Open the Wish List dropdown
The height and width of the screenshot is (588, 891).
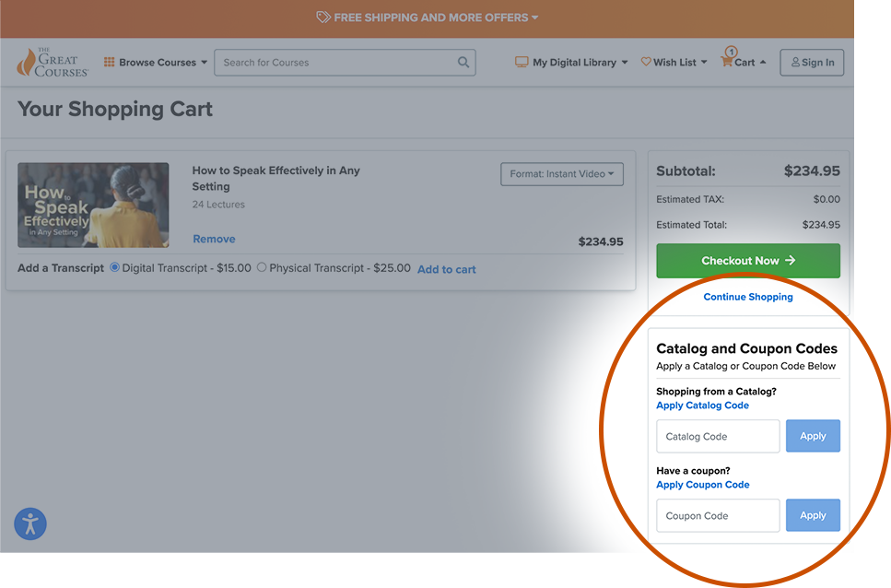[x=674, y=62]
